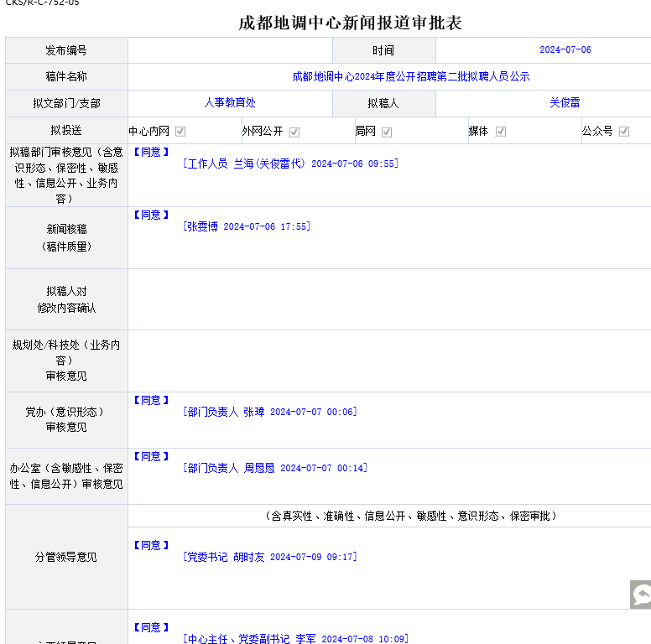
Task: Click the date value 2024-07-06
Action: [565, 49]
